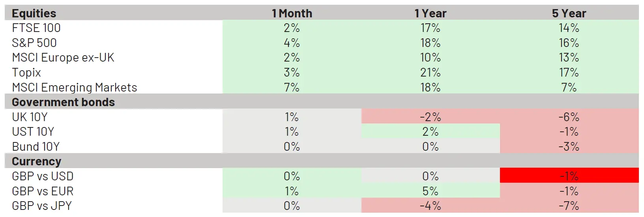644x217 pixels.
Task: Click the Equities section header
Action: click(x=34, y=13)
